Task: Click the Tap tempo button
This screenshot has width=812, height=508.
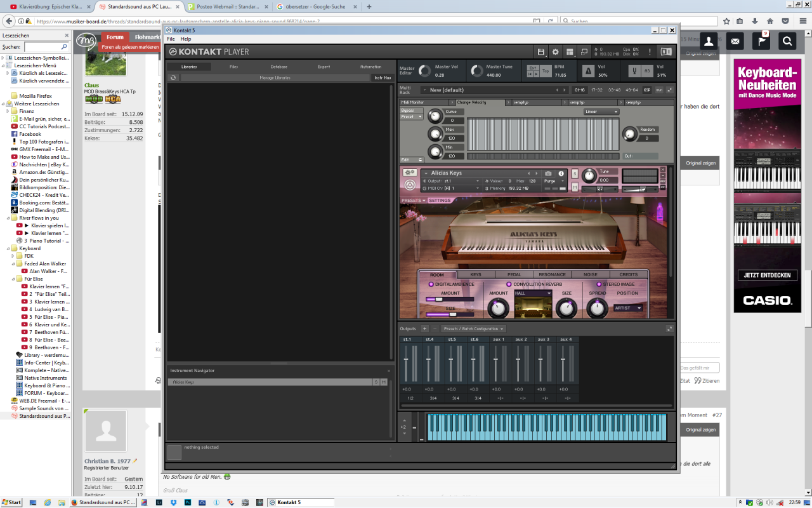Action: point(546,71)
